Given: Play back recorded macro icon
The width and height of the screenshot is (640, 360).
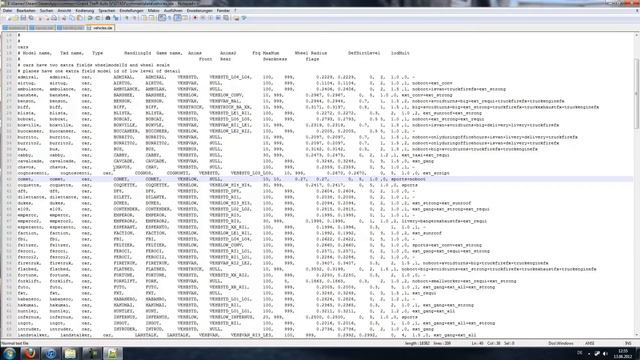Looking at the screenshot, I should [x=210, y=18].
